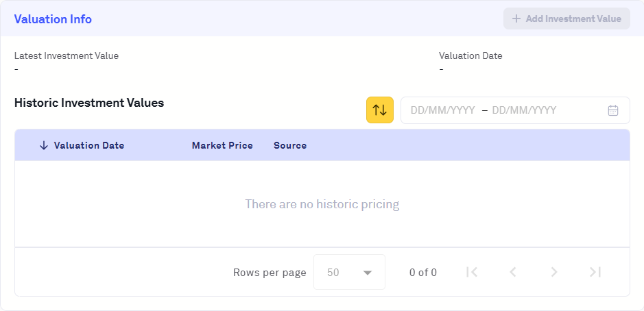Image resolution: width=644 pixels, height=311 pixels.
Task: Sort by the Market Price column header
Action: (222, 145)
